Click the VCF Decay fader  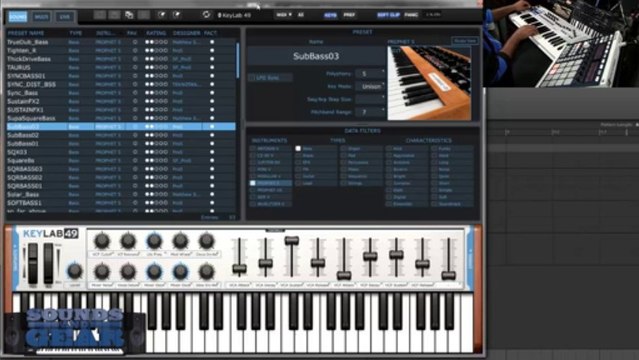coord(370,256)
